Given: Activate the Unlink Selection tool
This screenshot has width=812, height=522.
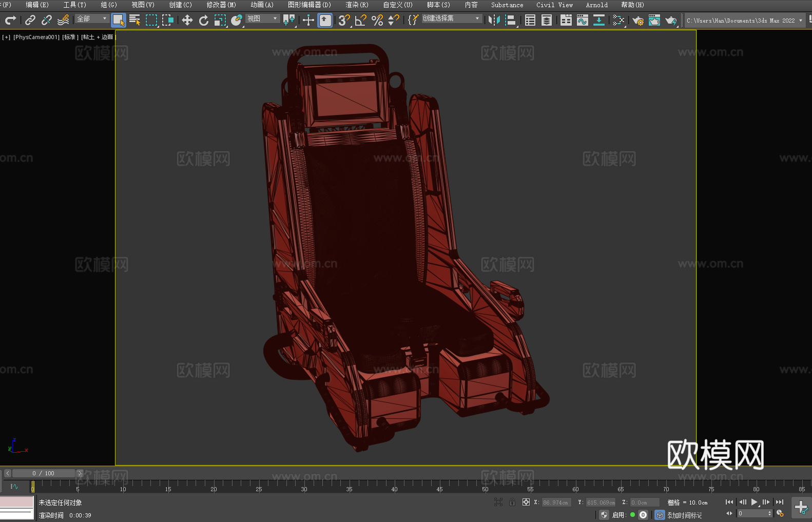Looking at the screenshot, I should 47,20.
